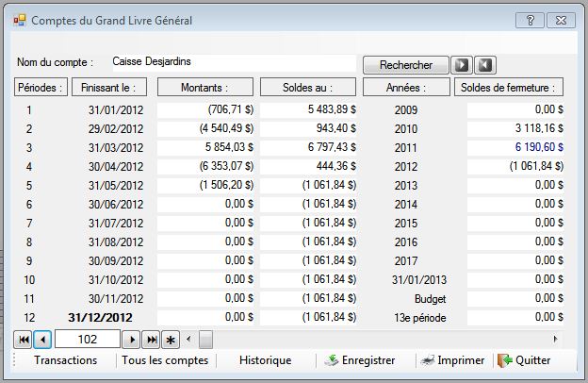Go to previous record in navigator
The height and width of the screenshot is (383, 588).
(x=42, y=340)
